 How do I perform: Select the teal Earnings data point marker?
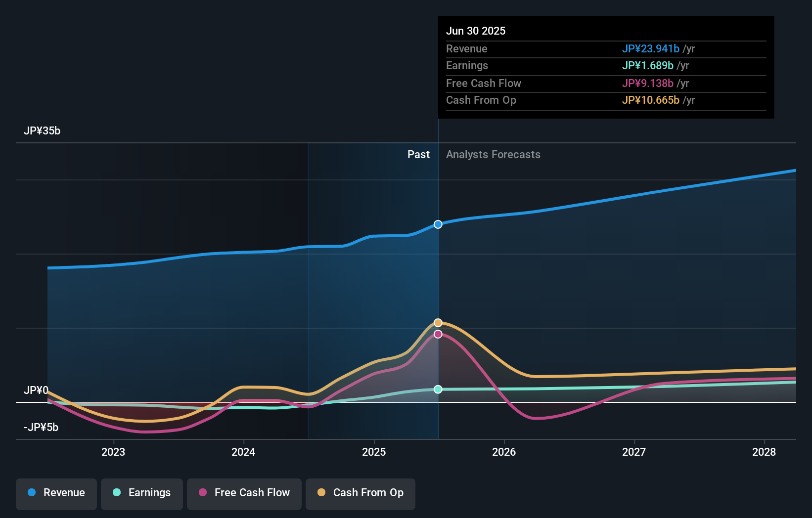(438, 389)
